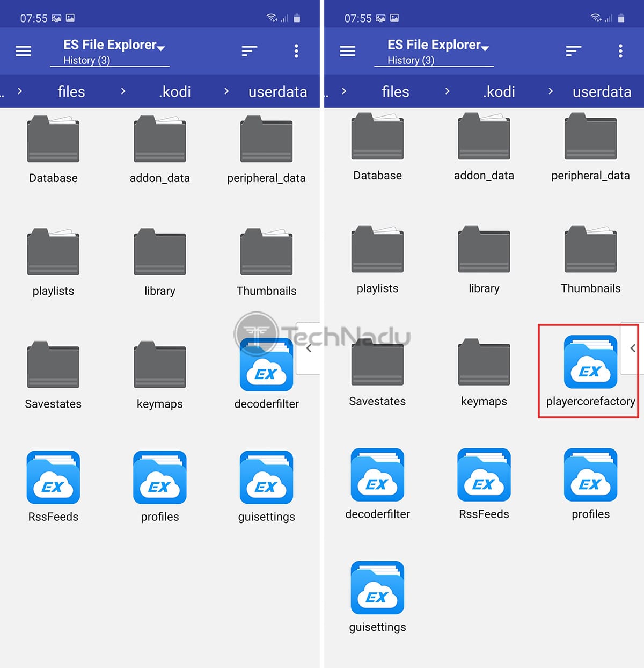The height and width of the screenshot is (668, 644).
Task: Tap 07:55 clock in left status bar
Action: tap(34, 18)
